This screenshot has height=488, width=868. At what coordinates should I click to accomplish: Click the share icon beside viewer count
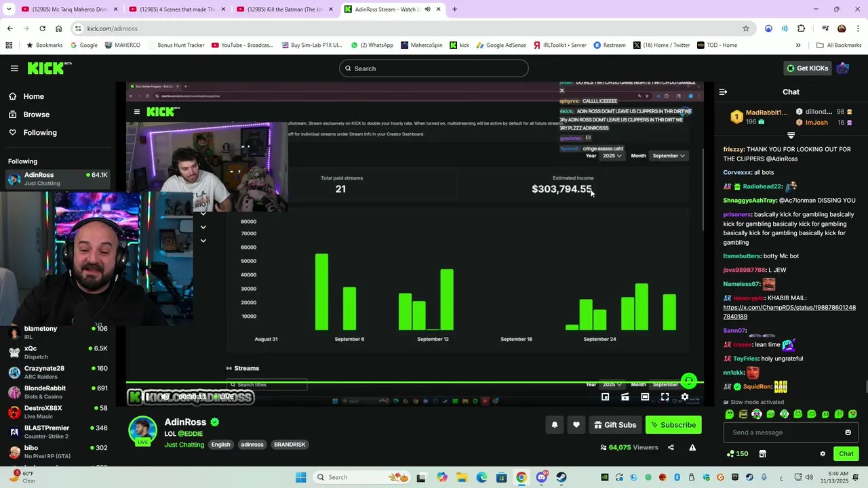pos(671,447)
